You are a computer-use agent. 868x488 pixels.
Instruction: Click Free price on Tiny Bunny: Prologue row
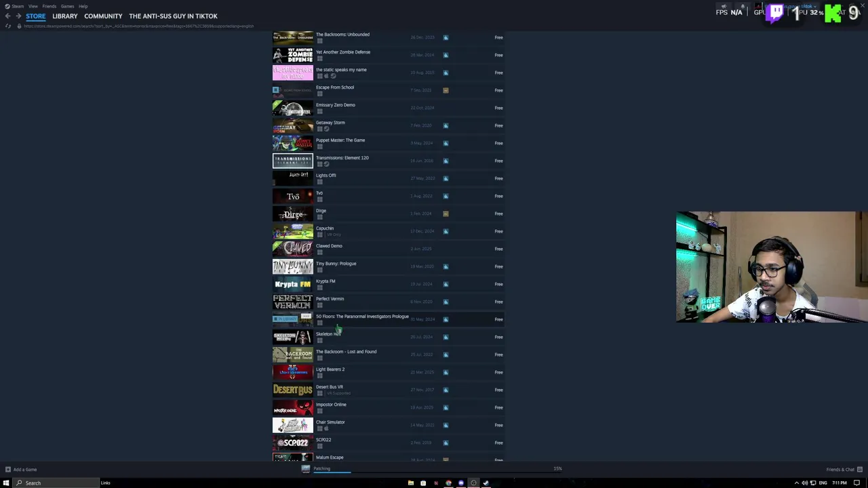(x=498, y=266)
